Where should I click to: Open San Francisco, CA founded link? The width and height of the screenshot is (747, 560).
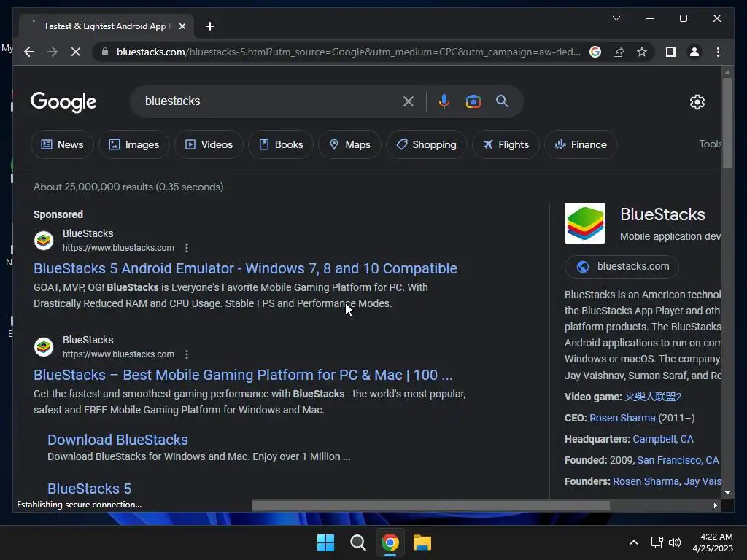pyautogui.click(x=678, y=460)
